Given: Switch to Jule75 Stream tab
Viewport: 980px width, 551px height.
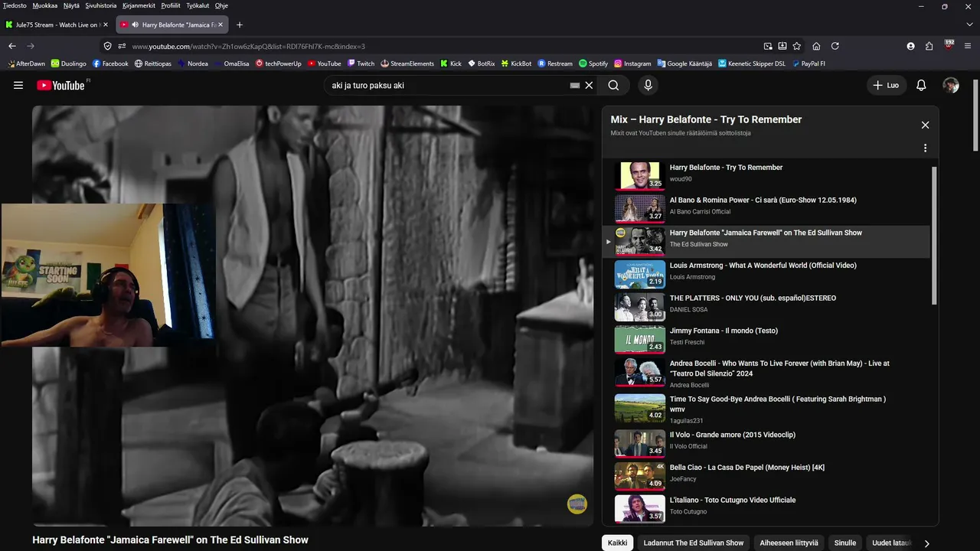Looking at the screenshot, I should (57, 24).
